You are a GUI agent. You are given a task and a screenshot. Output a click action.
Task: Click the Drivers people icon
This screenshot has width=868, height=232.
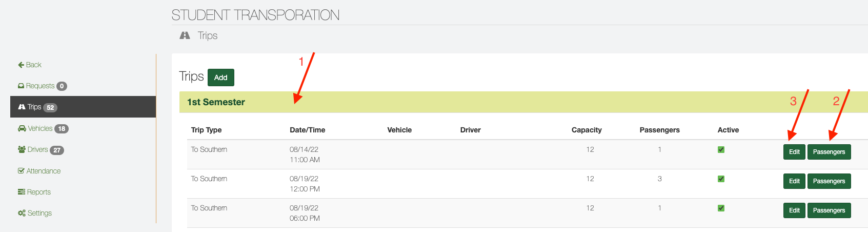pyautogui.click(x=22, y=150)
